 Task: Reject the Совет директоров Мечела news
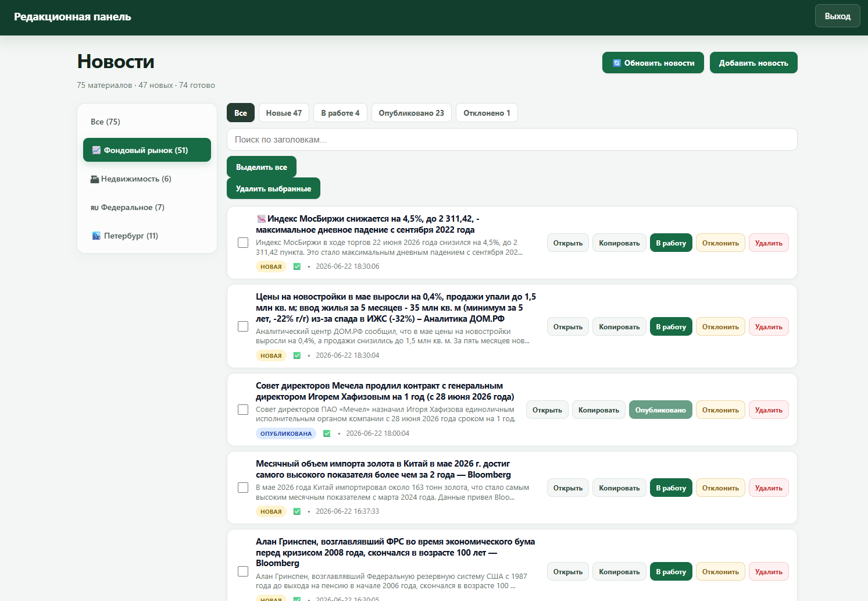pos(720,410)
